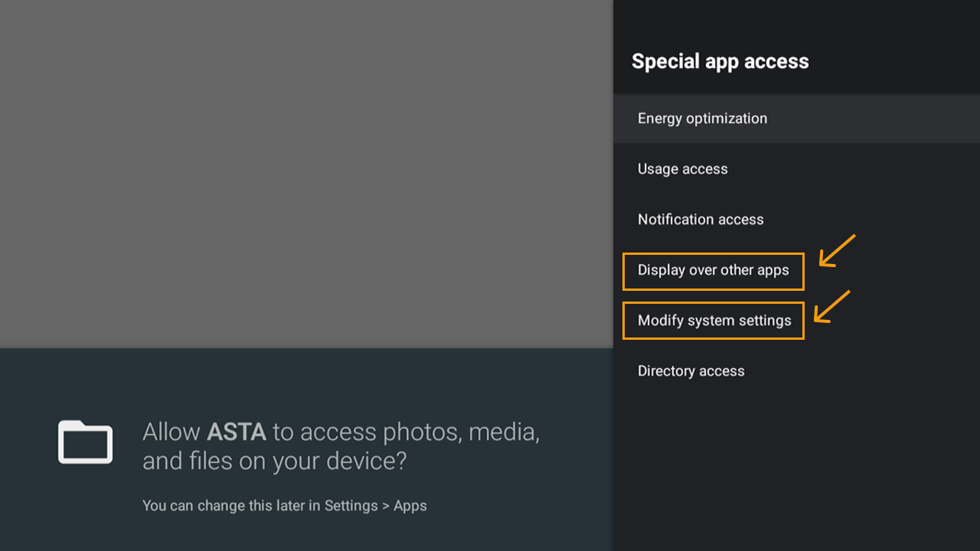Click the orange arrow beside Modify system settings

coord(831,305)
